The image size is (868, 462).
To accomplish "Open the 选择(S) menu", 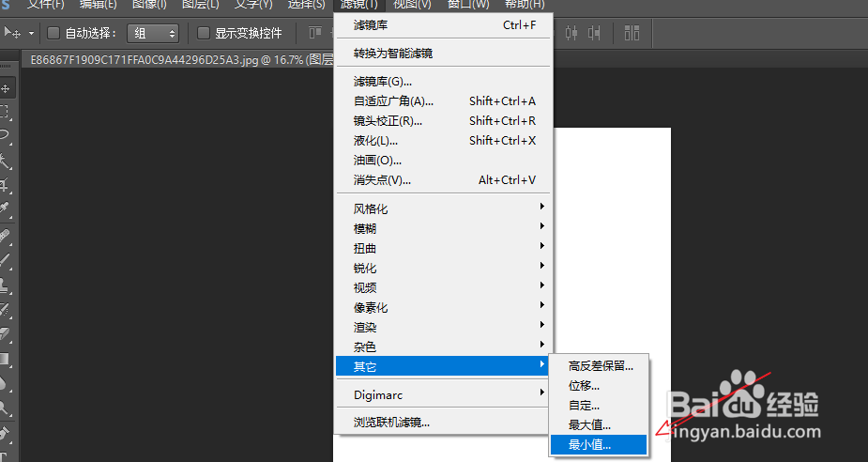I will 306,5.
